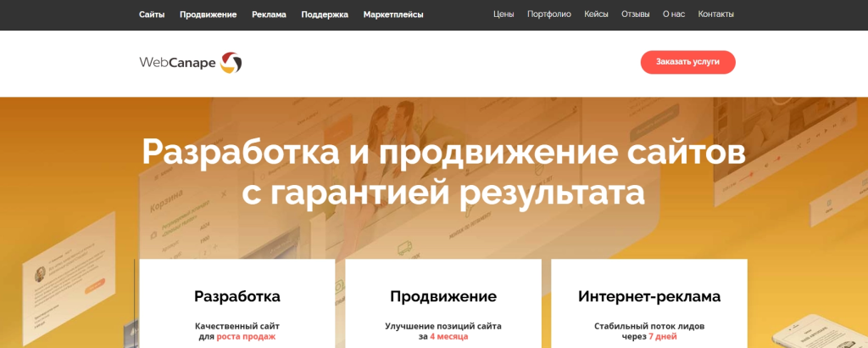868x348 pixels.
Task: Click the WebCanape logo text
Action: pos(178,63)
